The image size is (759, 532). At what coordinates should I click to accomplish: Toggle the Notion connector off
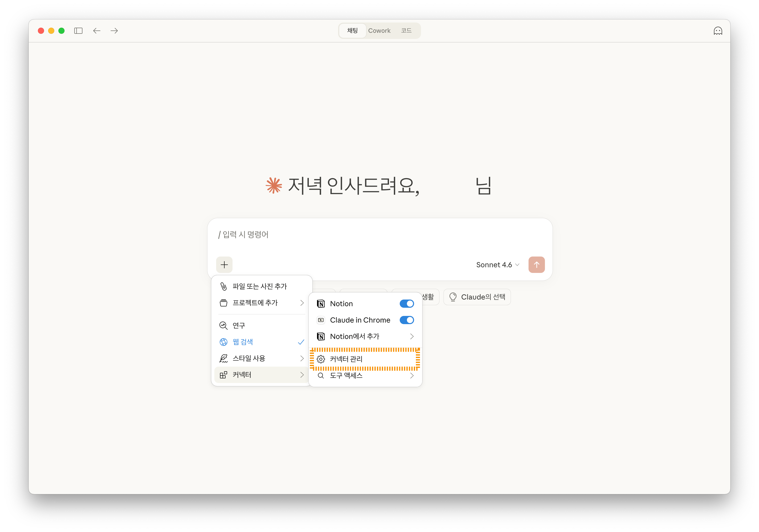[407, 303]
